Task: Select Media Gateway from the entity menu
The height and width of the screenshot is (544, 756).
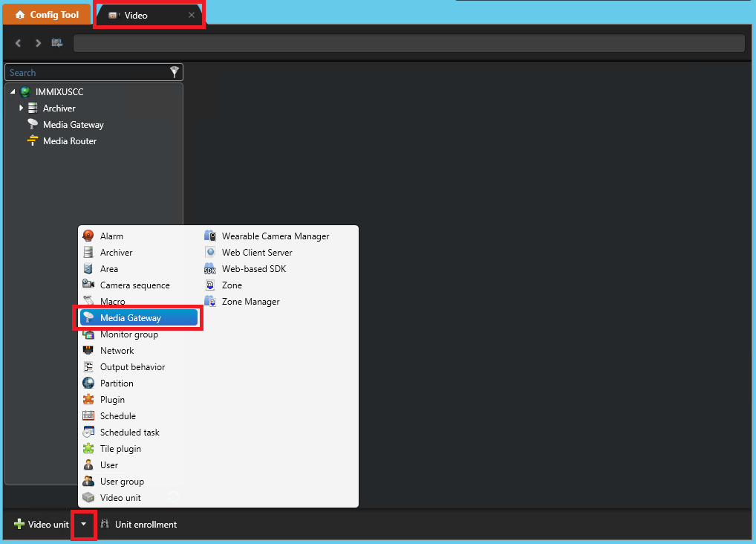Action: [x=140, y=317]
